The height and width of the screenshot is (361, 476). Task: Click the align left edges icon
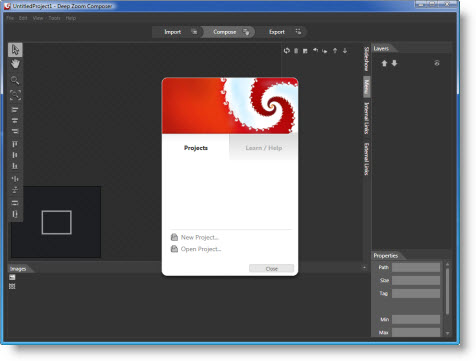pyautogui.click(x=15, y=110)
